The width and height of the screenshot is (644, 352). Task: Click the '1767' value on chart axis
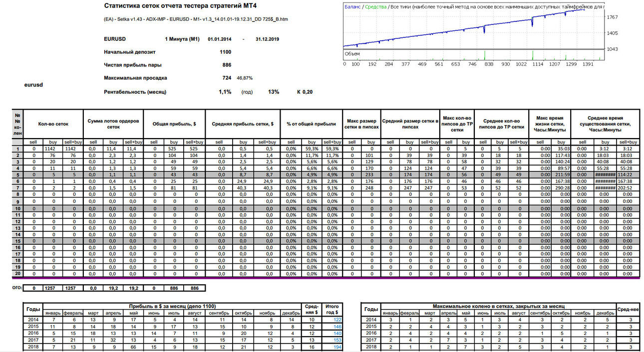click(612, 17)
